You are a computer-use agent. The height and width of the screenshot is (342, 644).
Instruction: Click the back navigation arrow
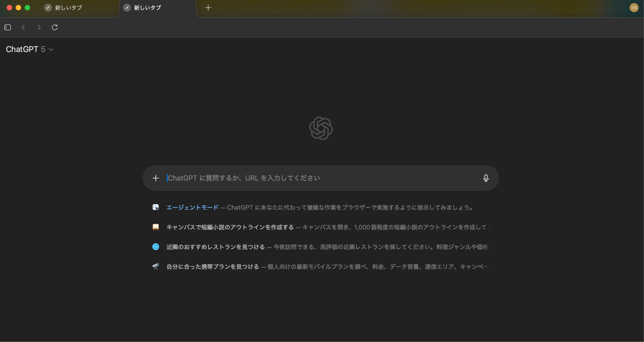(23, 27)
